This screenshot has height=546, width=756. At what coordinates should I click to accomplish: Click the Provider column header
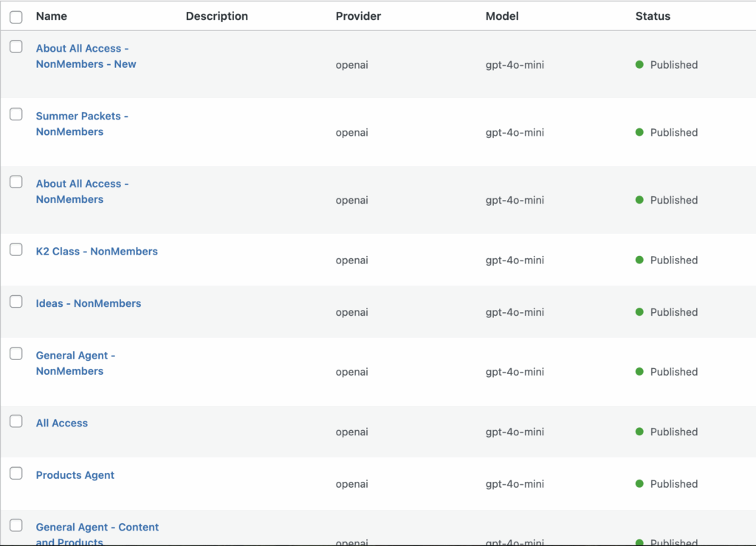[358, 16]
